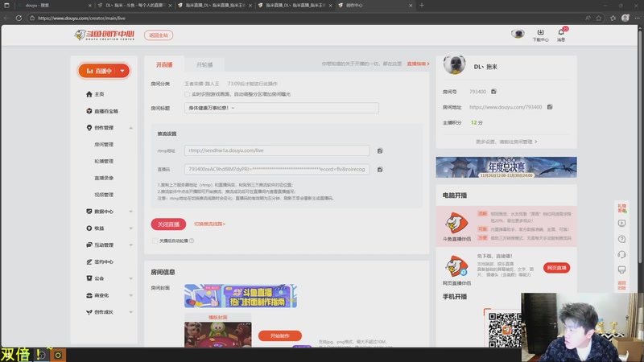Click the 公会 sidebar icon

pos(89,278)
